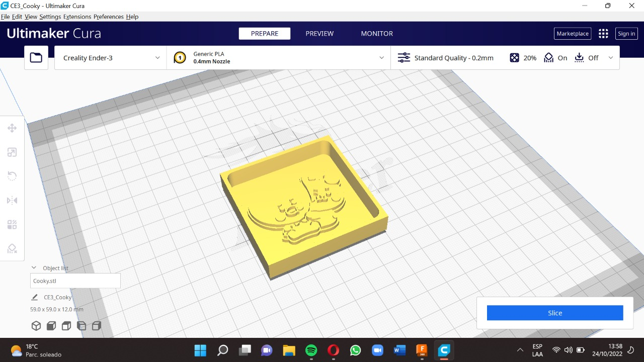Open Word from the taskbar
644x362 pixels.
tap(400, 350)
